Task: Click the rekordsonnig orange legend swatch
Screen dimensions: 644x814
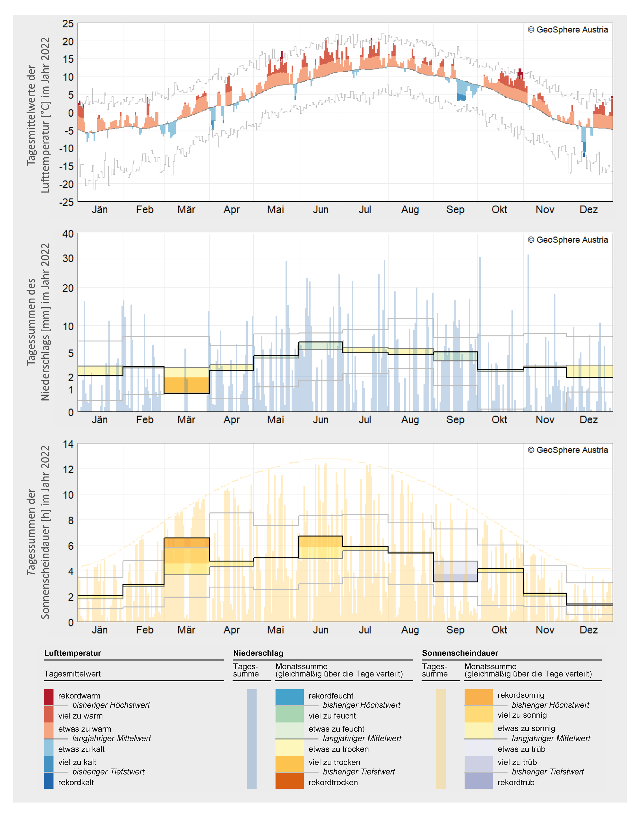Action: click(478, 697)
